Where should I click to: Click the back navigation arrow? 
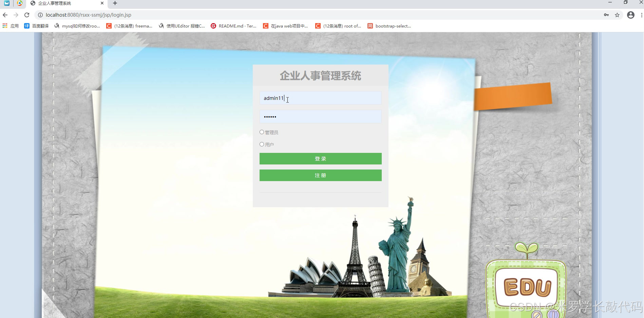(x=5, y=15)
